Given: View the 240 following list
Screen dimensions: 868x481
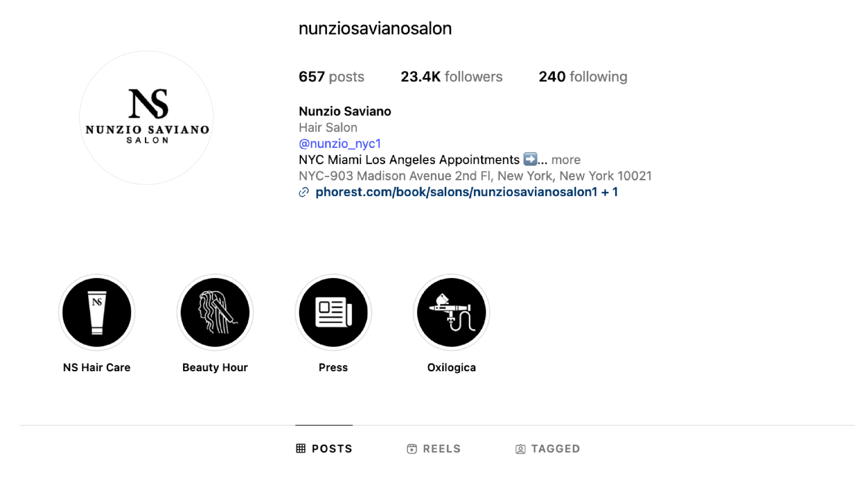Looking at the screenshot, I should pyautogui.click(x=583, y=77).
